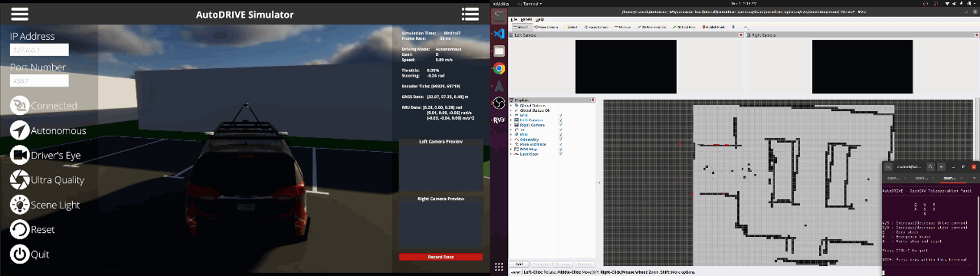Switch to the first terminal tab
This screenshot has height=276, width=980.
pos(894,178)
